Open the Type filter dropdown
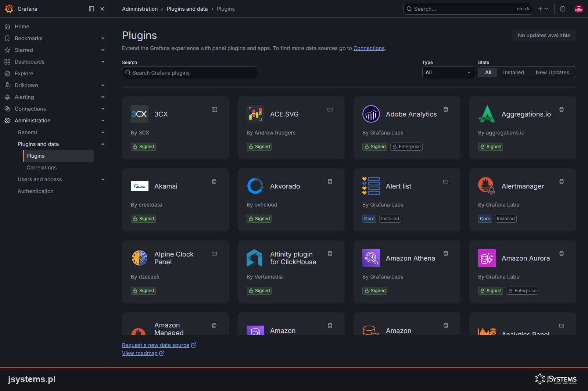 (x=448, y=72)
